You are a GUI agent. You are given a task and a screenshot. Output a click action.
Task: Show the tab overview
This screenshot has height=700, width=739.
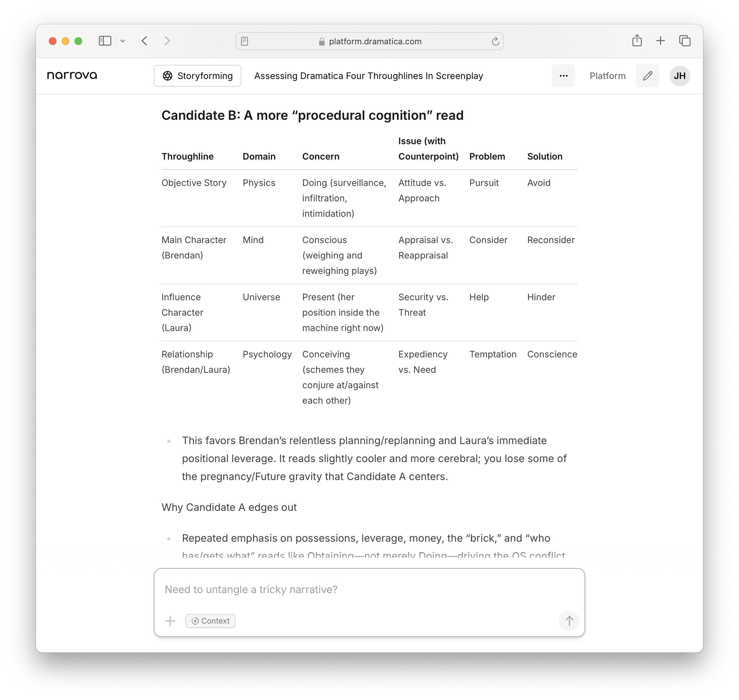tap(684, 41)
